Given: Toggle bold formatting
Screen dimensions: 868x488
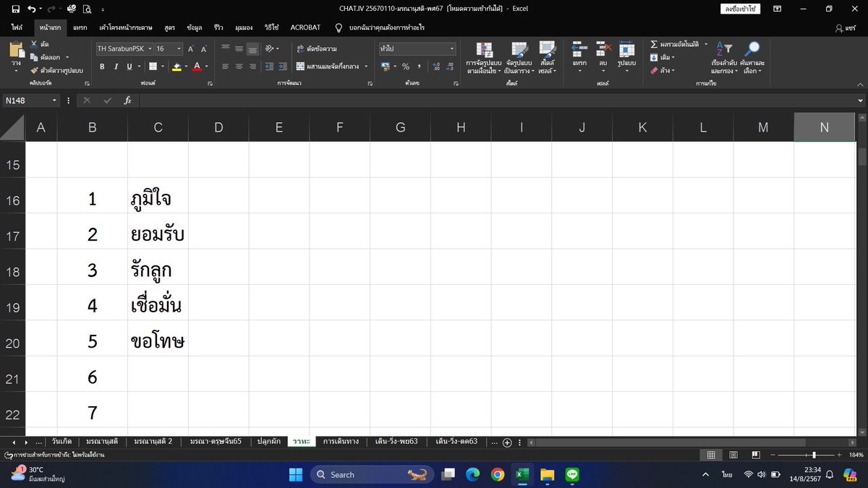Looking at the screenshot, I should point(103,67).
